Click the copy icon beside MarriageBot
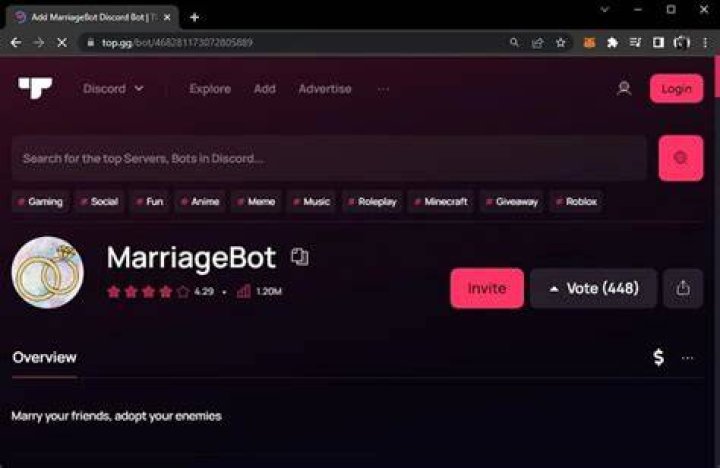 coord(299,256)
